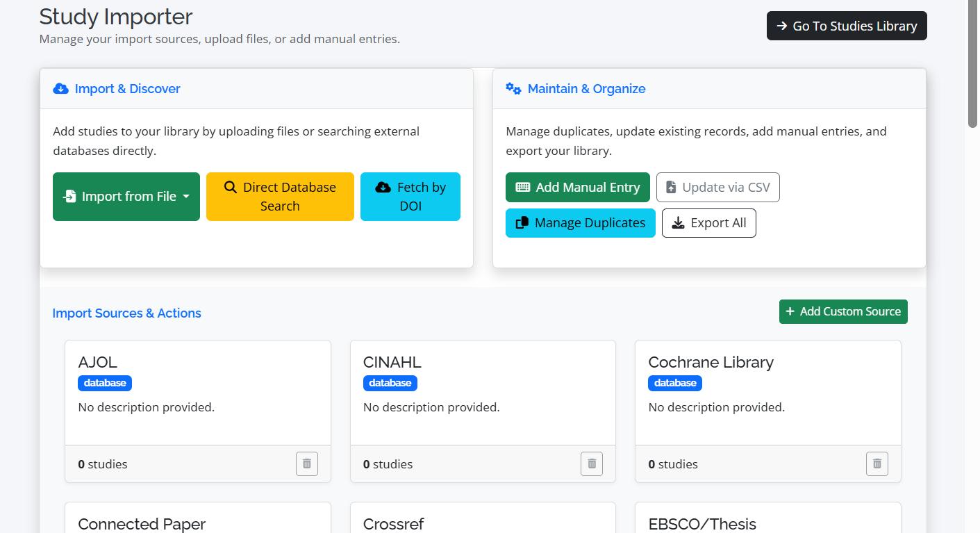The width and height of the screenshot is (980, 533).
Task: Export All studies from library
Action: [709, 223]
